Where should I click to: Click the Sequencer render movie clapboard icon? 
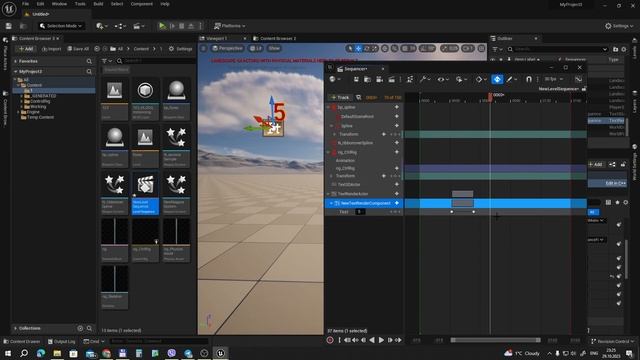(x=391, y=80)
